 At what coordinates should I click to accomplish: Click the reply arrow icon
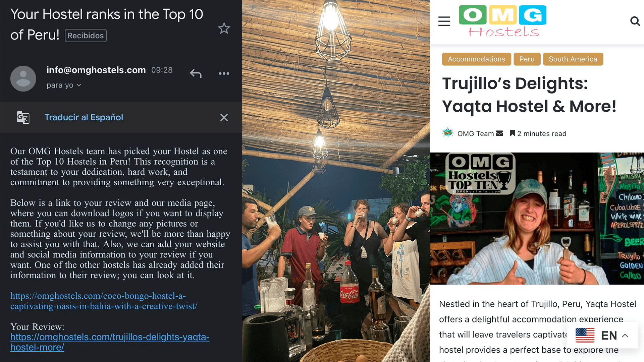click(196, 73)
